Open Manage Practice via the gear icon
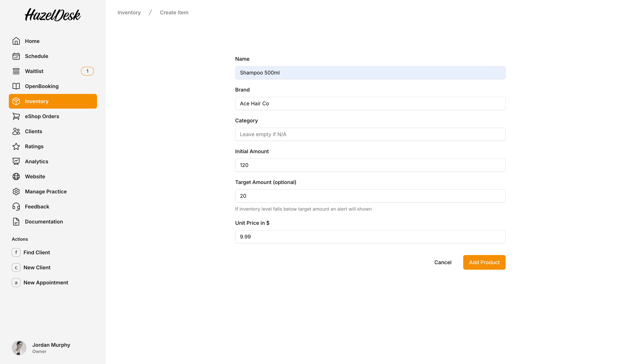 16,191
